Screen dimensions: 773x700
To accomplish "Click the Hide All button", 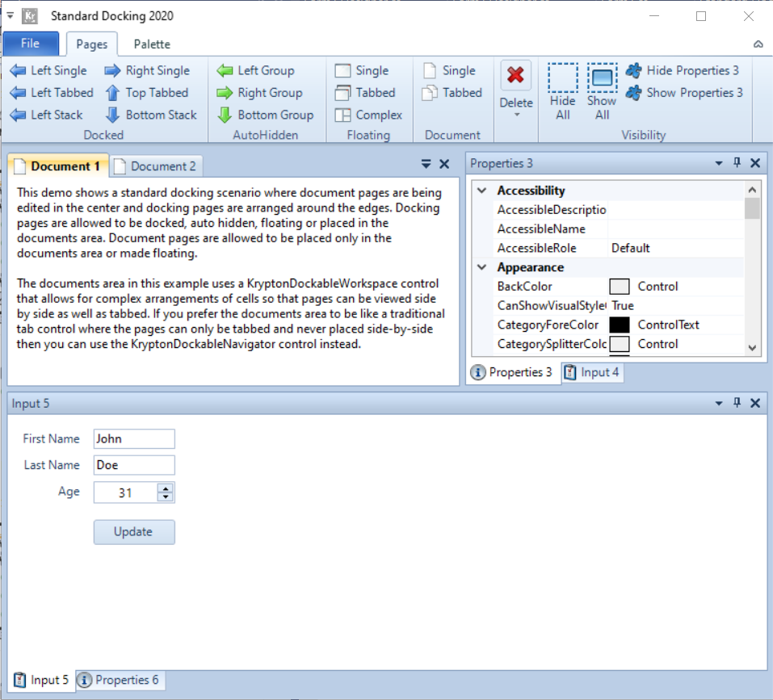I will click(562, 92).
